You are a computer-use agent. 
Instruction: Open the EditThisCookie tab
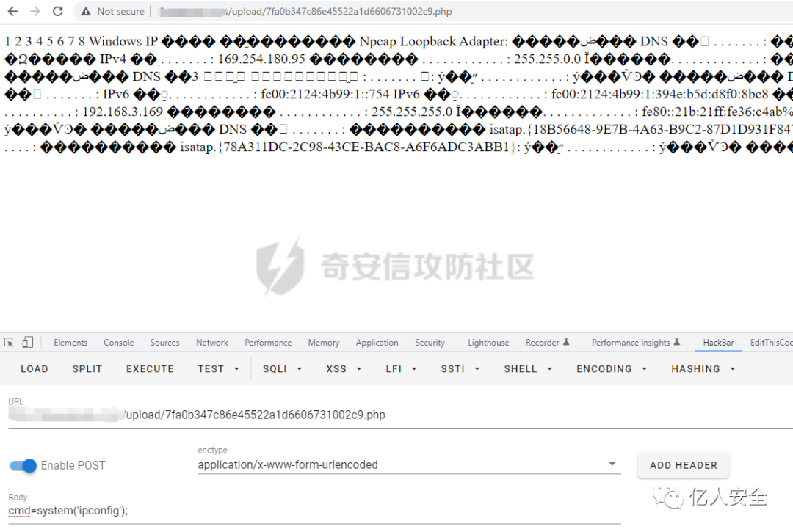(771, 342)
